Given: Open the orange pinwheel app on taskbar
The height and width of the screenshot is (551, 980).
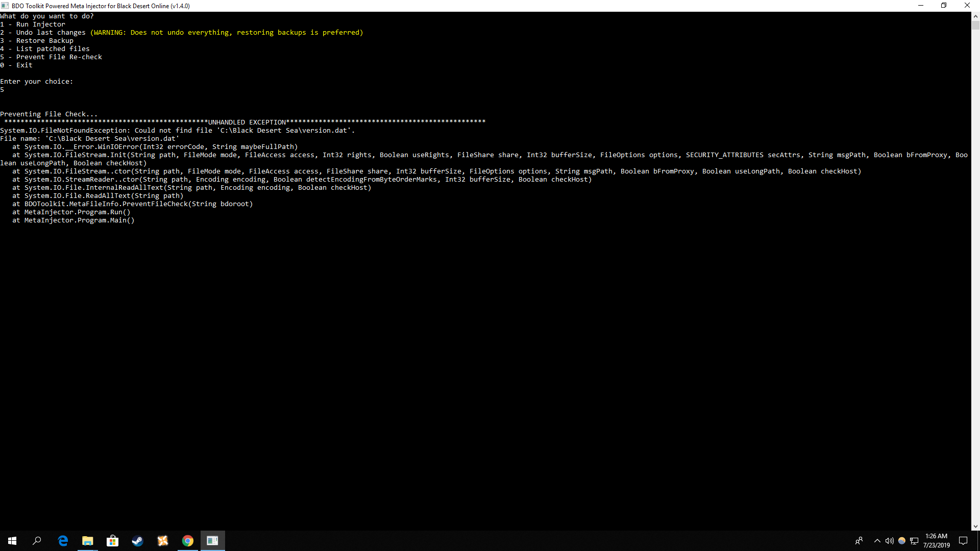Looking at the screenshot, I should tap(162, 541).
